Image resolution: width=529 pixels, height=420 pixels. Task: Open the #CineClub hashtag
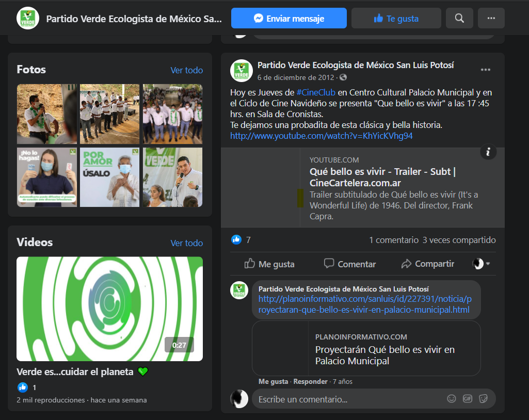point(316,92)
